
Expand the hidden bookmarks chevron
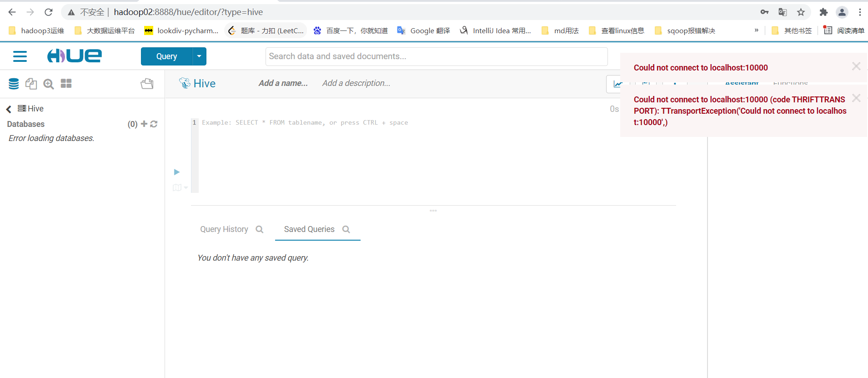(757, 30)
